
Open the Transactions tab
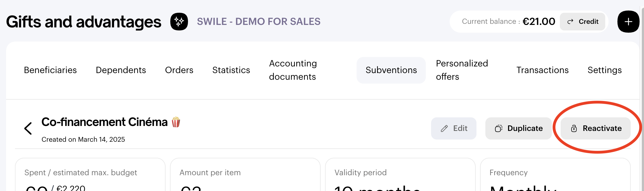point(542,70)
